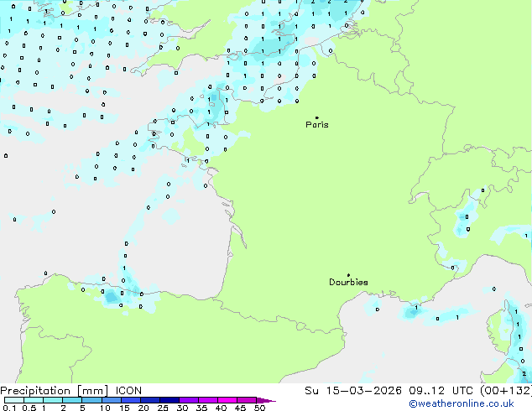Viewport: 532px width, 411px height.
Task: Click the legend value '30'
Action: coord(182,408)
